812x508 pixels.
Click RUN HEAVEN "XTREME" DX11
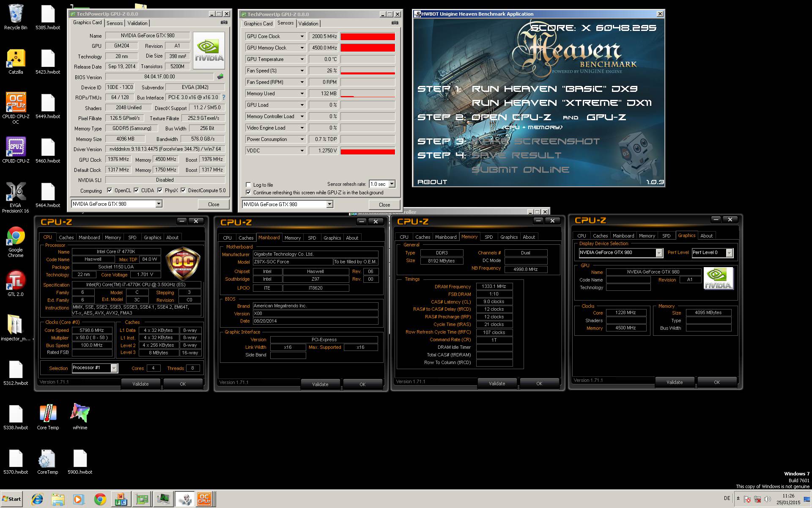(562, 103)
